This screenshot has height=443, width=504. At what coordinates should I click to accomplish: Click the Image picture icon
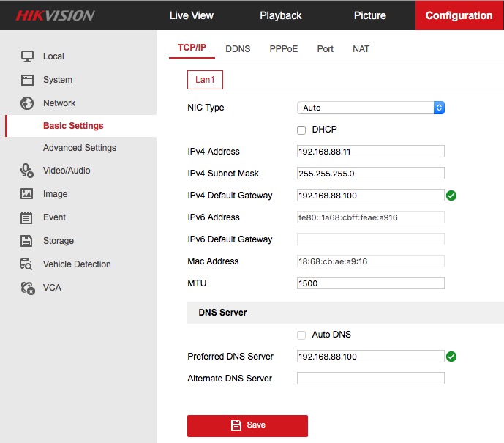[27, 194]
